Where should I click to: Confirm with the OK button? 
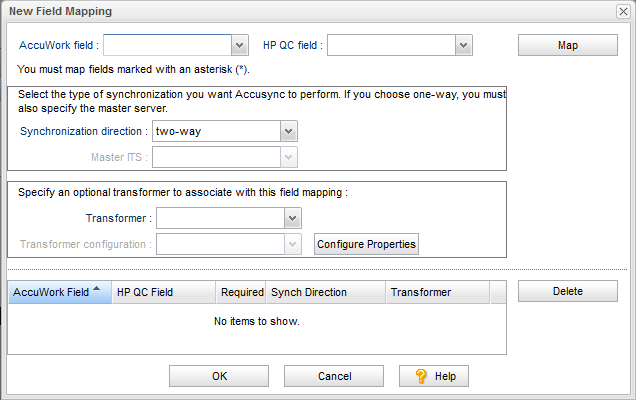click(x=219, y=376)
